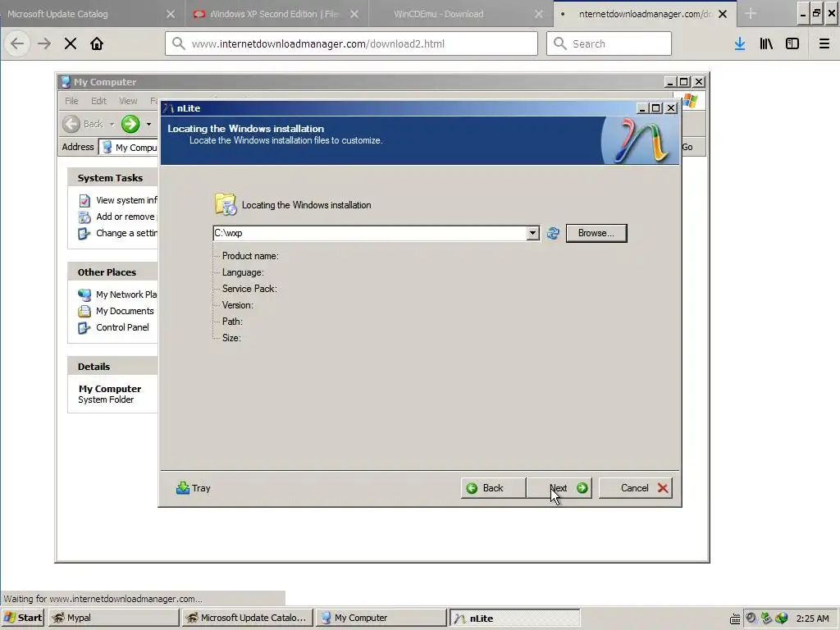Click the keyboard icon in system tray
840x630 pixels.
click(735, 619)
